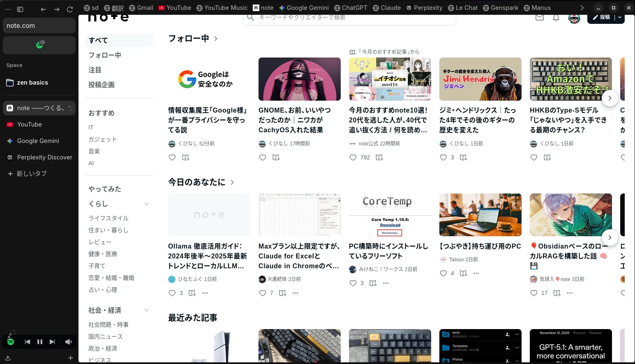Switch to the Google Gemini sidebar tab
This screenshot has height=364, width=635.
[x=39, y=141]
